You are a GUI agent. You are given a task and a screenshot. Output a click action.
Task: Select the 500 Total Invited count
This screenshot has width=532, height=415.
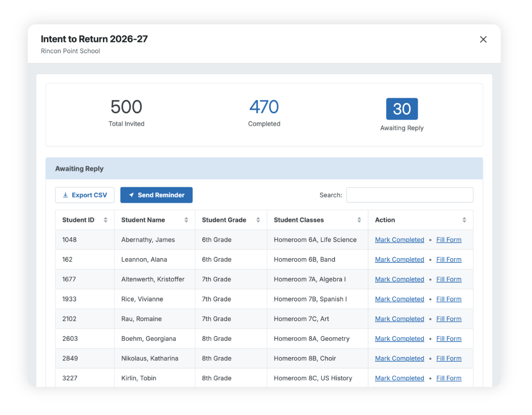[126, 107]
